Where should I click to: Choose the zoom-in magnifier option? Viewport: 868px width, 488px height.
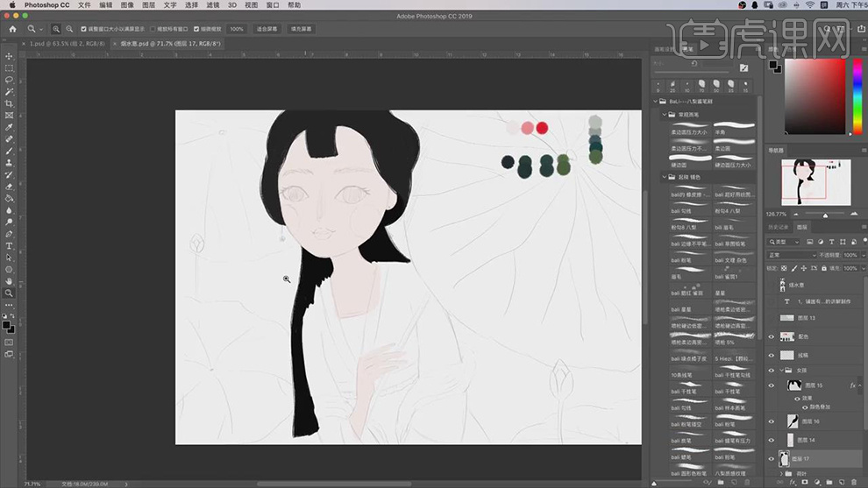(x=56, y=29)
